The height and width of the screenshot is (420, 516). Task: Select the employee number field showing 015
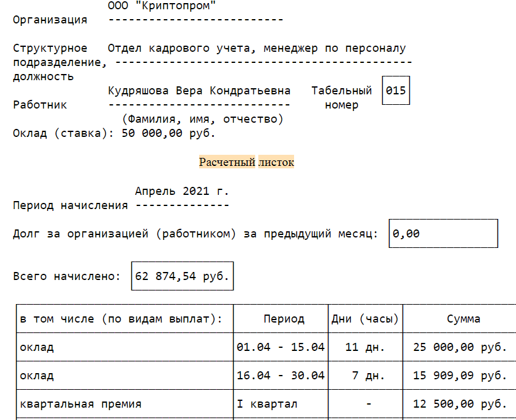click(395, 90)
